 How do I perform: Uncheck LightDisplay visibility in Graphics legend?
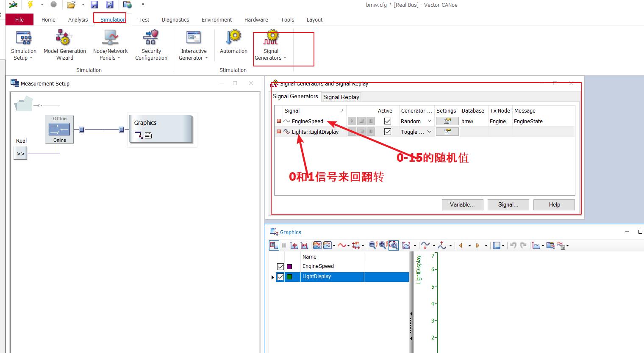280,277
